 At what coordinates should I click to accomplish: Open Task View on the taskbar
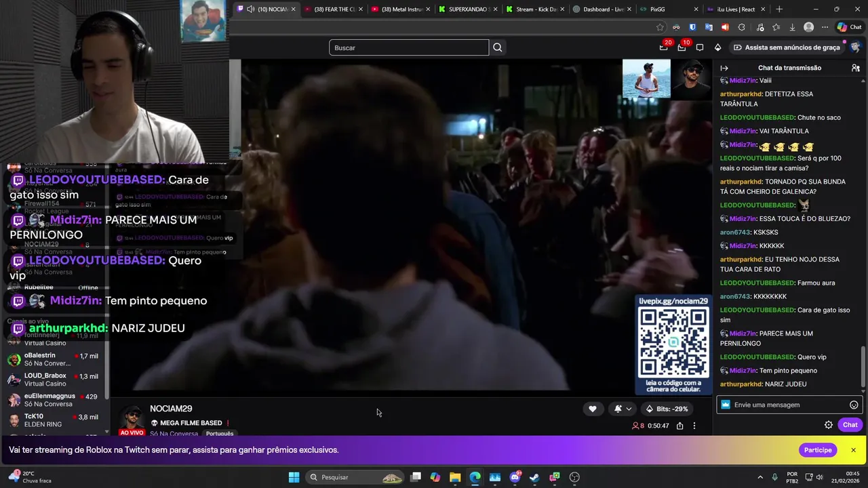click(416, 477)
